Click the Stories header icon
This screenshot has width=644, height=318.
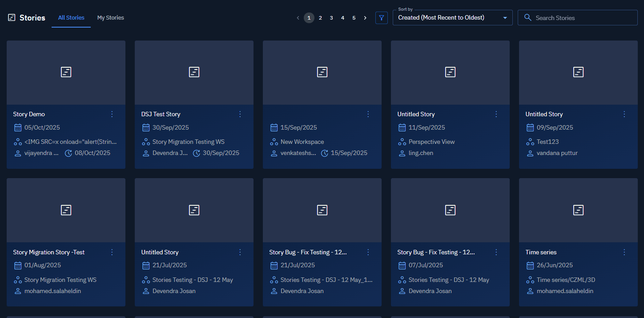12,18
